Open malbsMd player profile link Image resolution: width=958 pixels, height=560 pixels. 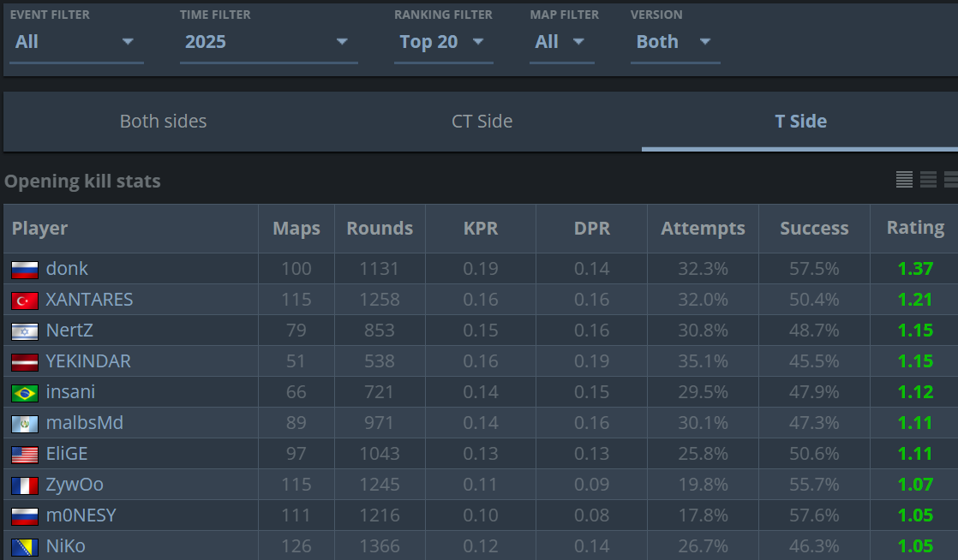(x=84, y=423)
